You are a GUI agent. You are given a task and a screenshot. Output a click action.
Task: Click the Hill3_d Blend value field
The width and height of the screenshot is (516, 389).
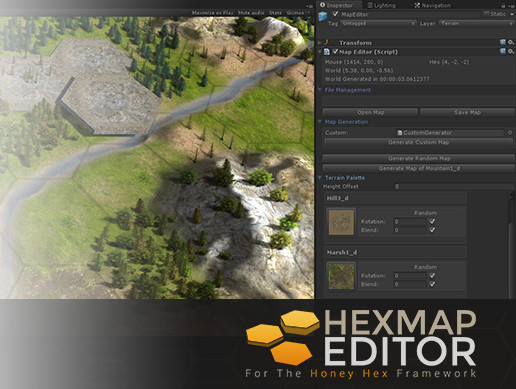[x=410, y=230]
